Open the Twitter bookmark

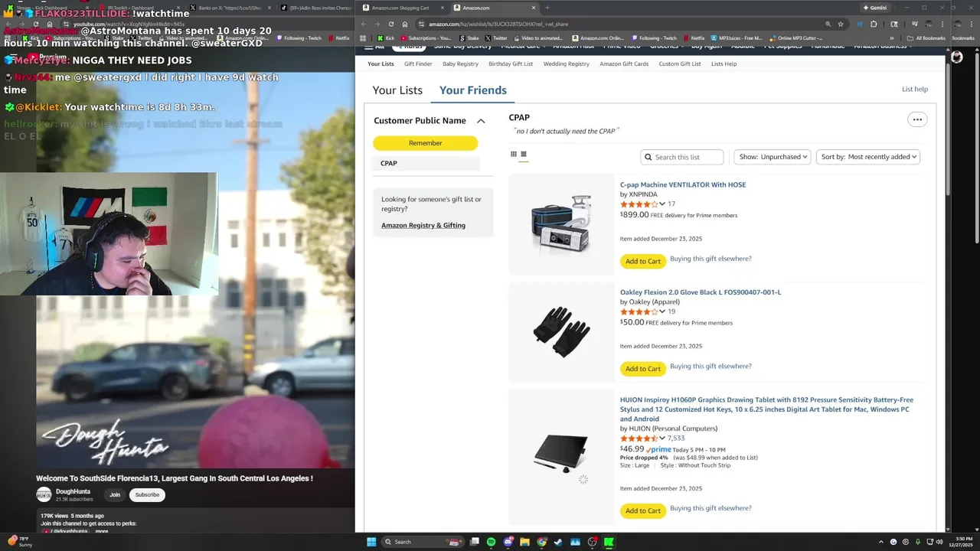click(496, 37)
